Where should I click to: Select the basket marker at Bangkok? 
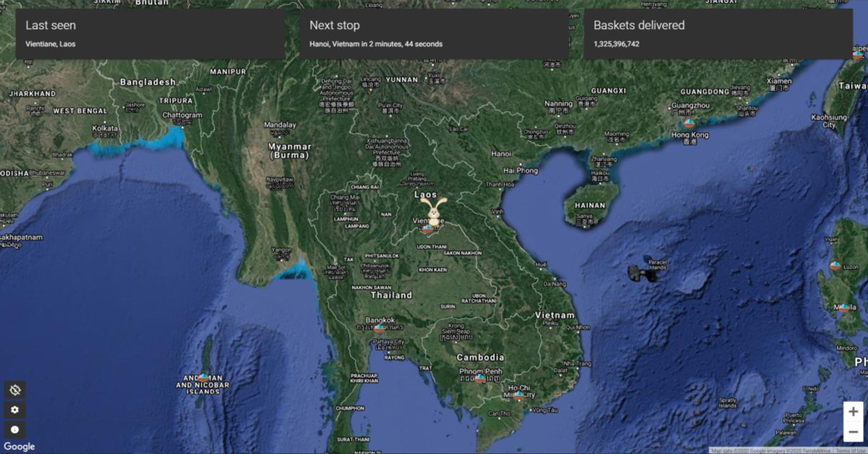click(x=378, y=329)
